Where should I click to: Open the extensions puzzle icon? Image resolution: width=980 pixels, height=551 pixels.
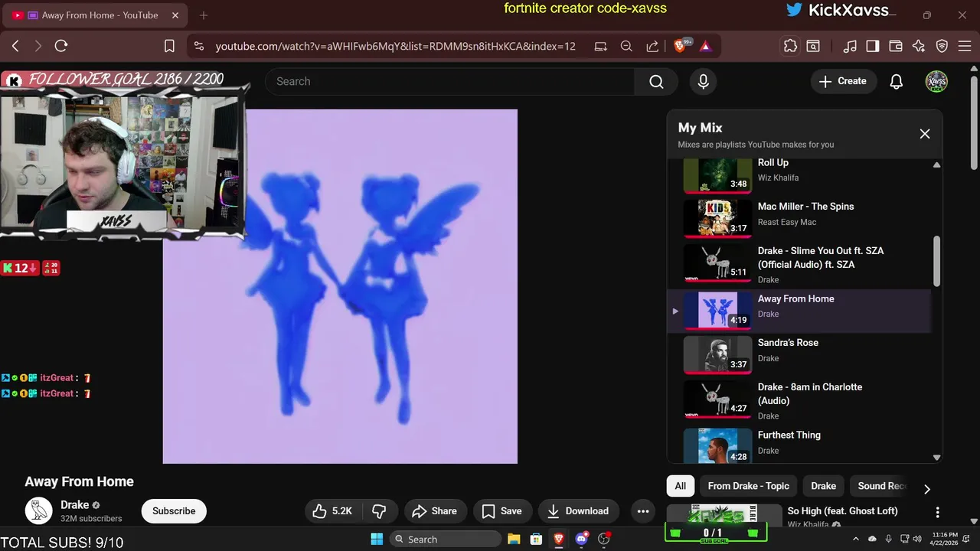(x=790, y=46)
